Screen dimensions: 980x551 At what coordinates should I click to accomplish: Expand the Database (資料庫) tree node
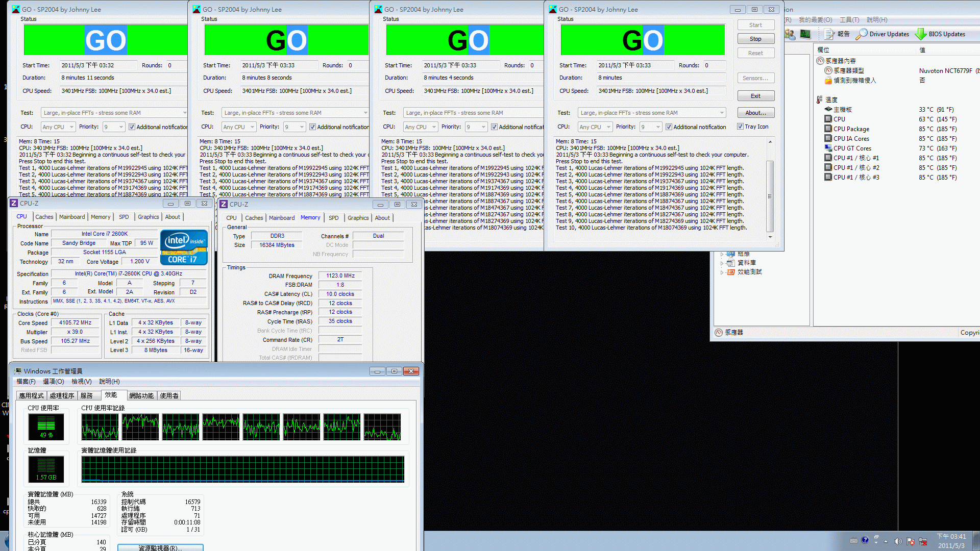pos(722,263)
